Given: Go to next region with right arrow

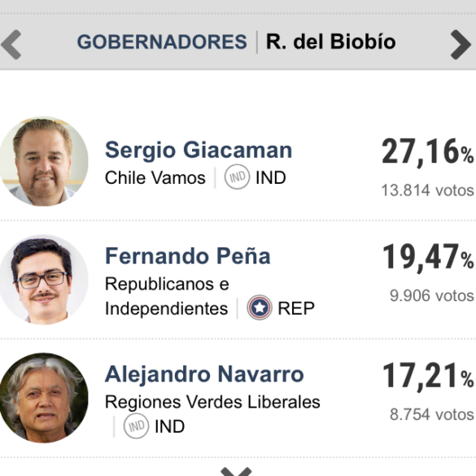Looking at the screenshot, I should coord(461,45).
